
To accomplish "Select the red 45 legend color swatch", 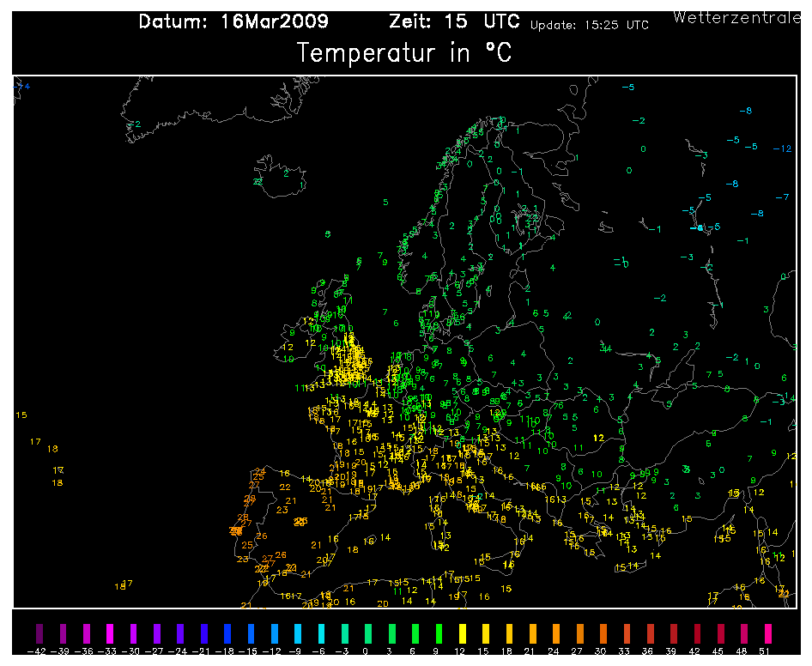I will [x=720, y=633].
